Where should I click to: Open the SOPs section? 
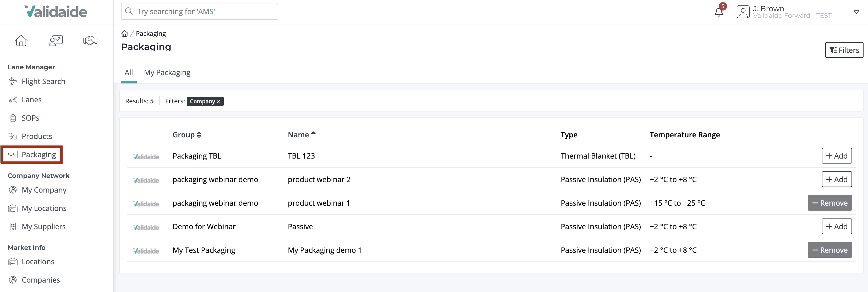pos(30,117)
